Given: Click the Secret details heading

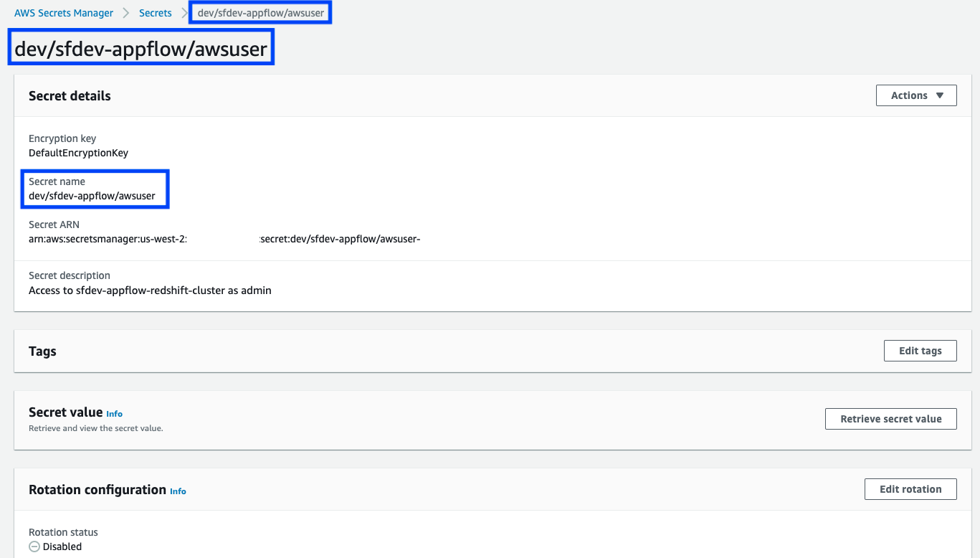Looking at the screenshot, I should click(x=70, y=96).
